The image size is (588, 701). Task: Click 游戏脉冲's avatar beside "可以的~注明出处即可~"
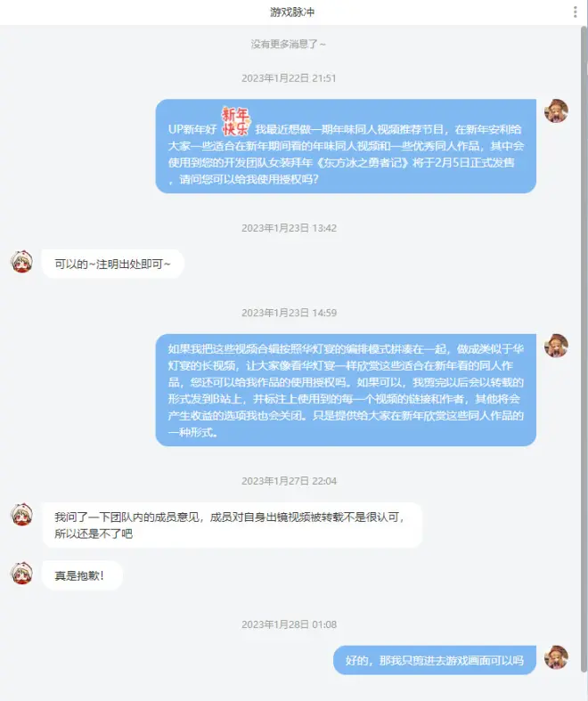[x=21, y=262]
